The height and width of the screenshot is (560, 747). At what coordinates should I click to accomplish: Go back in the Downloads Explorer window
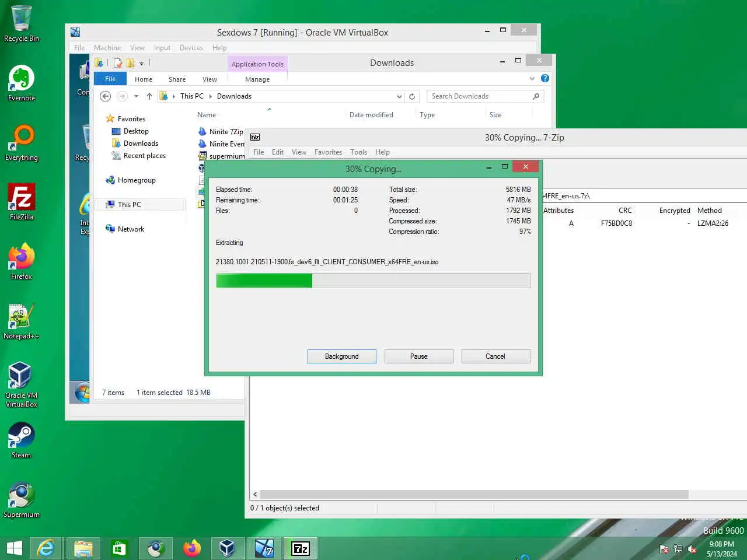click(105, 96)
